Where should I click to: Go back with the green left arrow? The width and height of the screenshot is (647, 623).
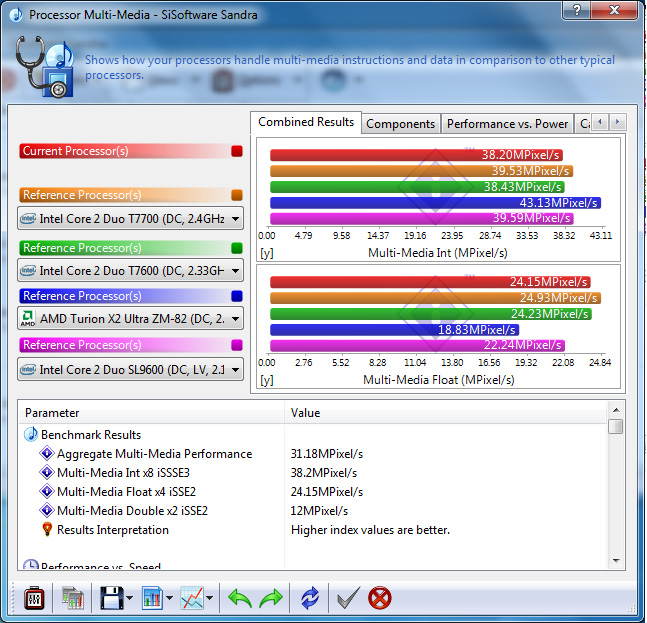coord(240,598)
